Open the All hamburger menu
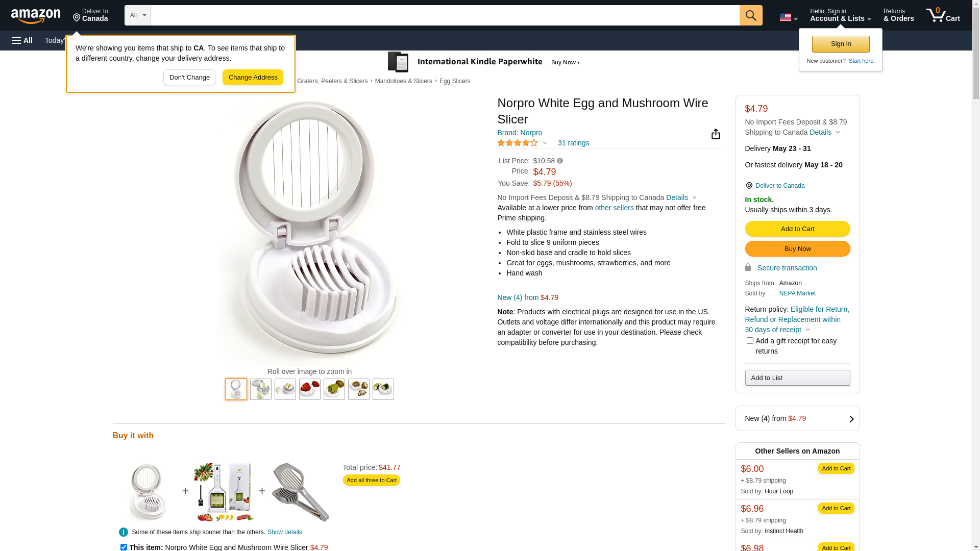The height and width of the screenshot is (551, 980). (x=22, y=40)
